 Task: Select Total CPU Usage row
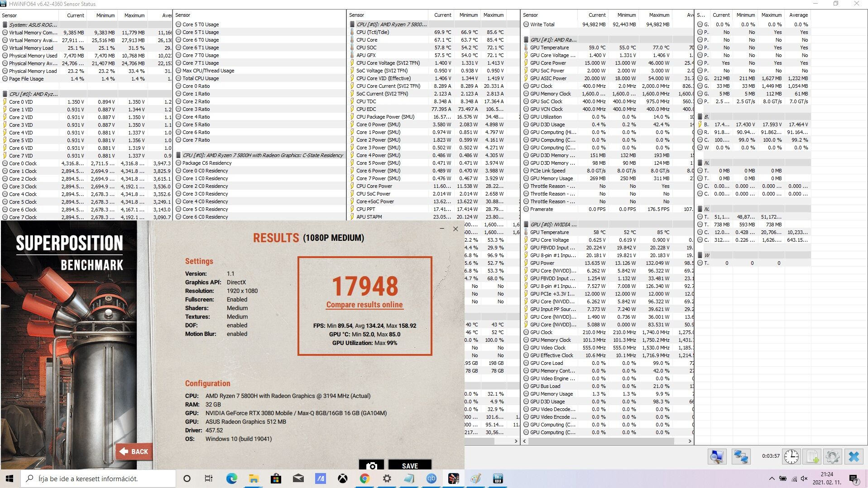click(260, 78)
